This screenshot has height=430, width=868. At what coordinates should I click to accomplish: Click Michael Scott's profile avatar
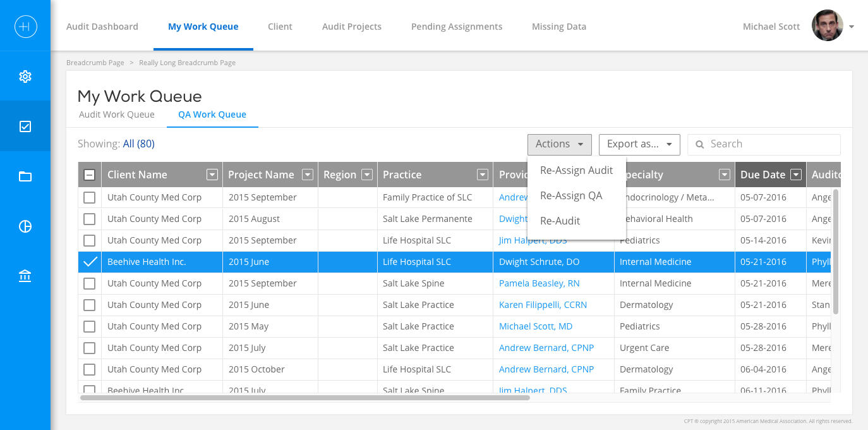827,27
